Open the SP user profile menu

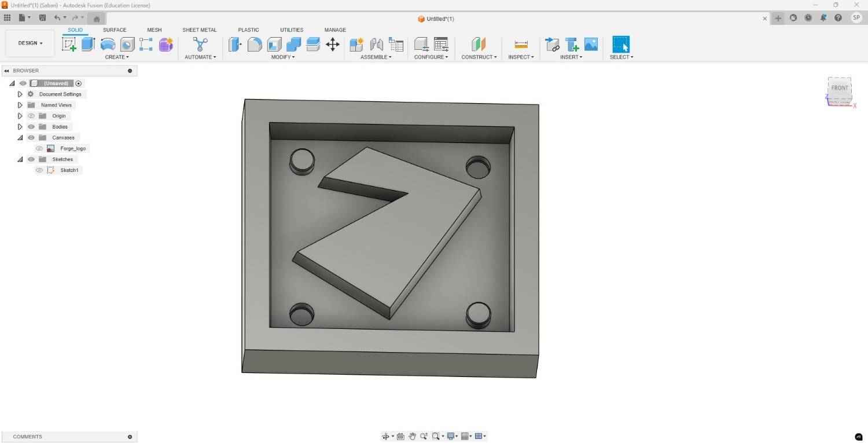point(856,18)
